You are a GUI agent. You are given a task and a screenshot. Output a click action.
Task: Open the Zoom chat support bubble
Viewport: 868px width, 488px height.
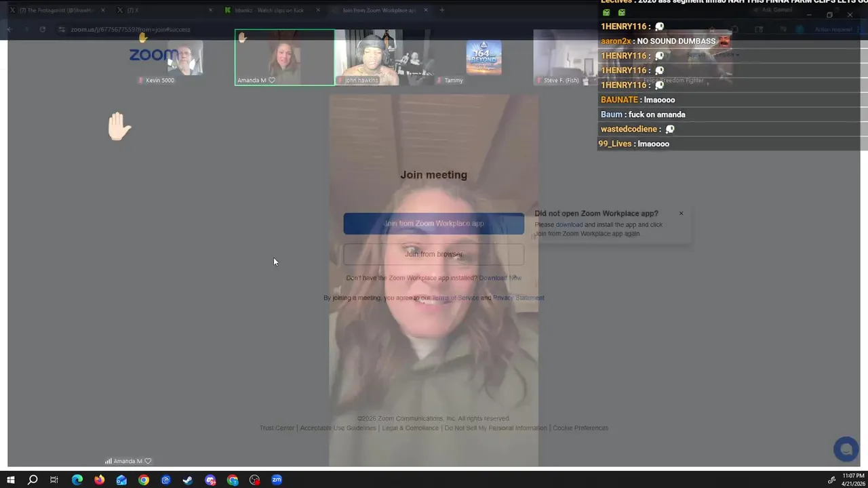[x=846, y=449]
